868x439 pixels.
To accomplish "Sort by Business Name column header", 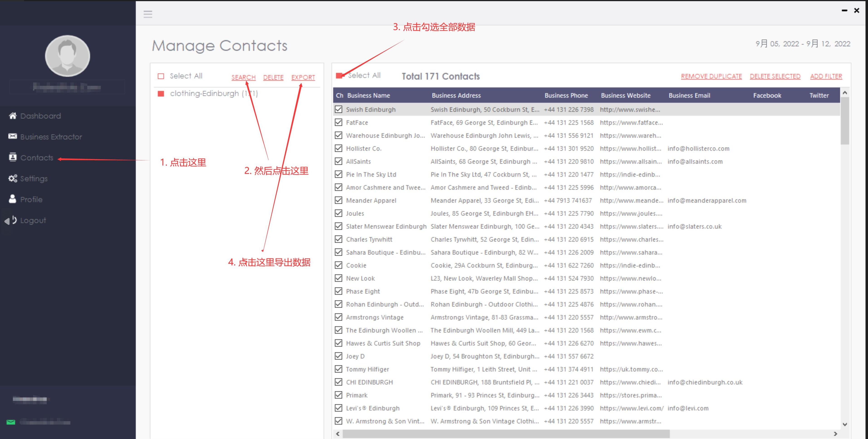I will 369,95.
